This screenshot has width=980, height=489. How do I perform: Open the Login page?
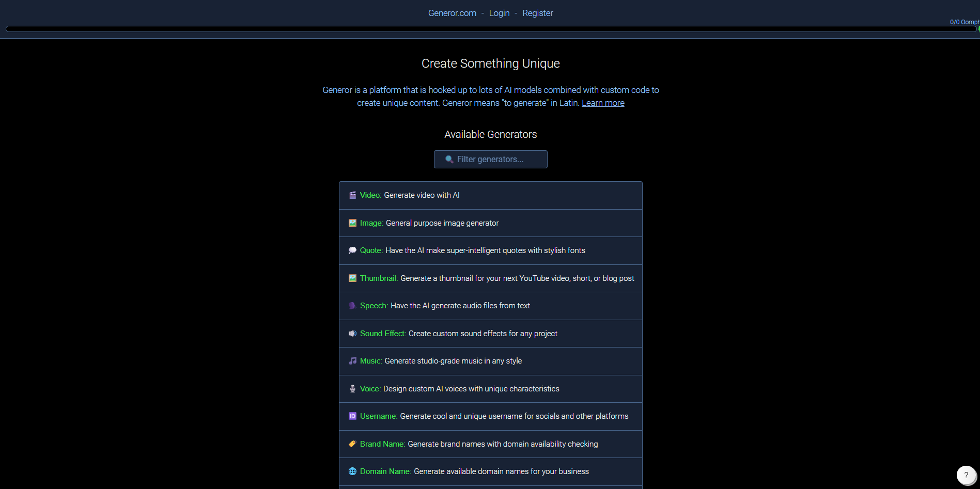coord(499,13)
